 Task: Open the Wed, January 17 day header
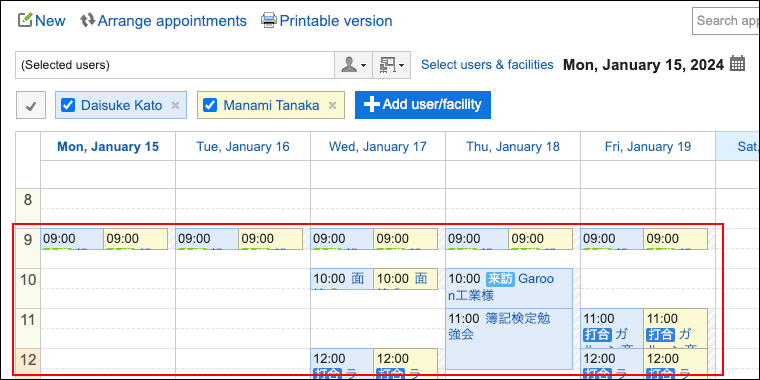coord(378,146)
